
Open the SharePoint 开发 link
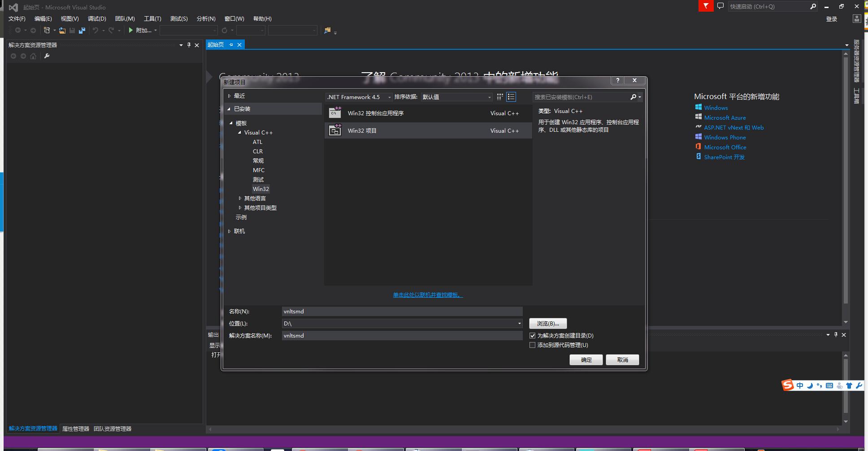pyautogui.click(x=724, y=157)
